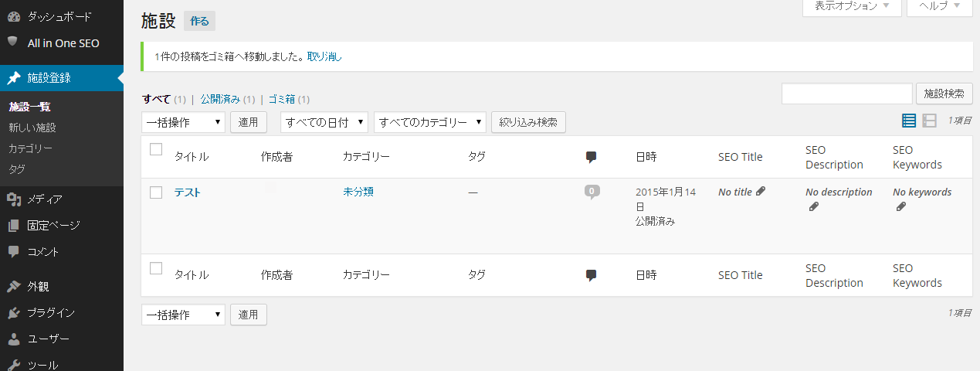
Task: Click pencil icon under No description
Action: point(813,206)
